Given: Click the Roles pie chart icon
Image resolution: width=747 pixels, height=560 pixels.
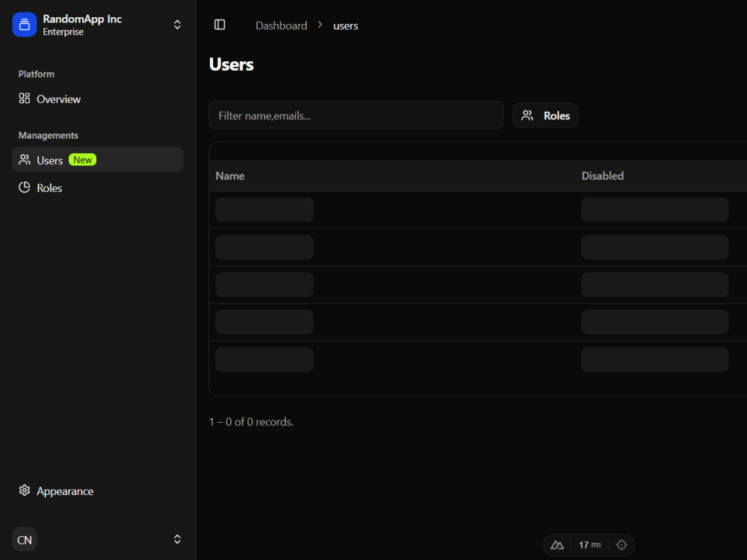Looking at the screenshot, I should click(25, 187).
